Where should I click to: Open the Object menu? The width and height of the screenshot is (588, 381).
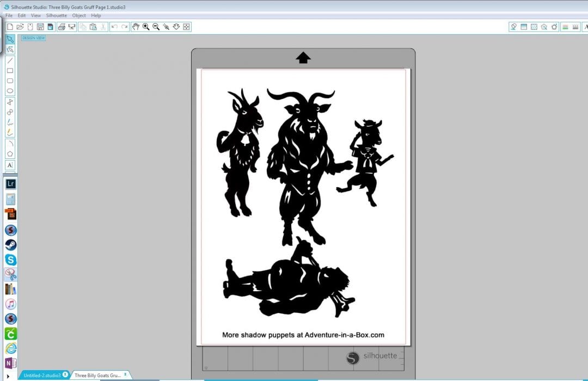coord(79,15)
